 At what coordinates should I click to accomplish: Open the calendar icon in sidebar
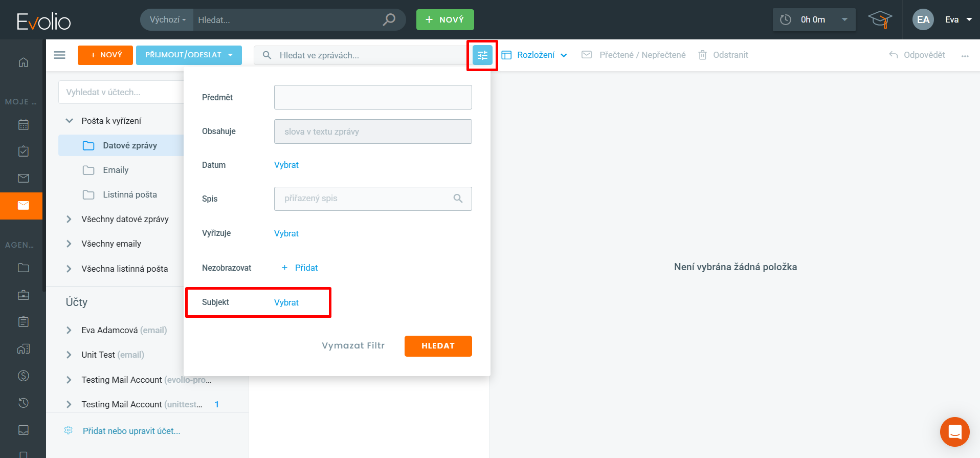click(24, 125)
